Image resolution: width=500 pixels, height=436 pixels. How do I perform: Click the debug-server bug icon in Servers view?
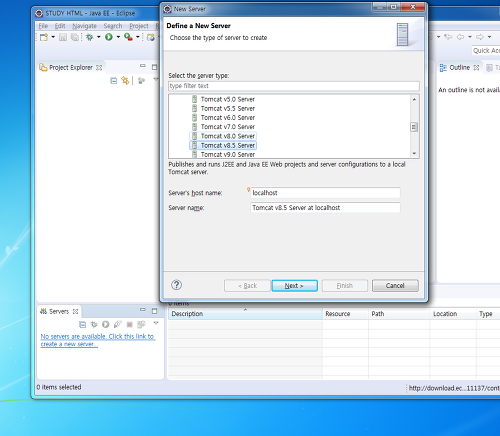[94, 324]
